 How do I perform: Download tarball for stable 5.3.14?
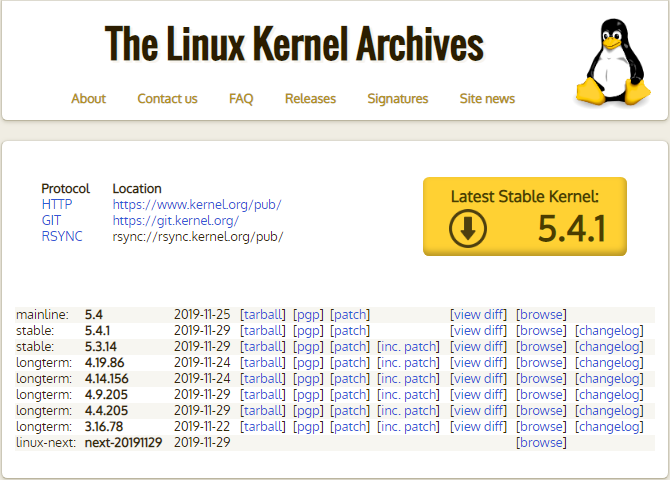(x=263, y=347)
